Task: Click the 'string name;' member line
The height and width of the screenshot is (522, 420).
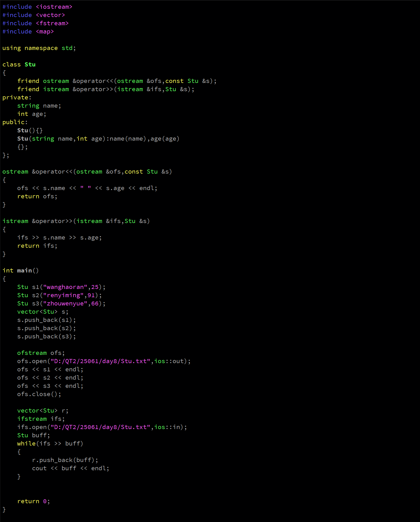Action: [x=39, y=106]
